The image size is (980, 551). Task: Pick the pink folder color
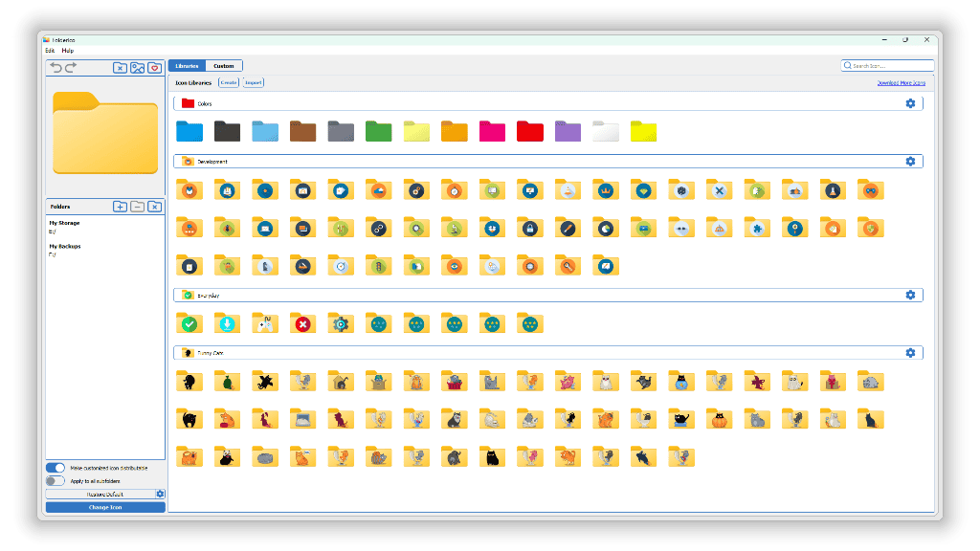[x=492, y=132]
